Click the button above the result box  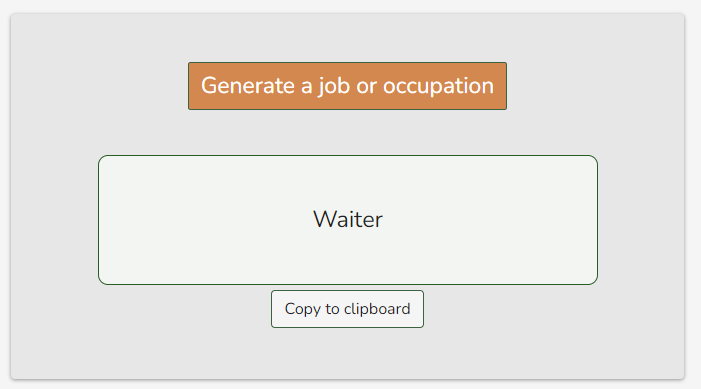point(347,86)
